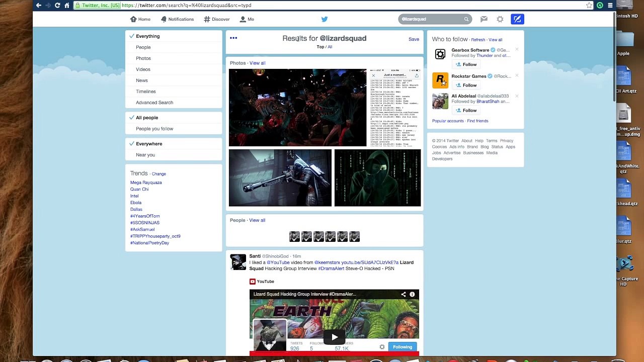
Task: Save this search
Action: tap(414, 39)
